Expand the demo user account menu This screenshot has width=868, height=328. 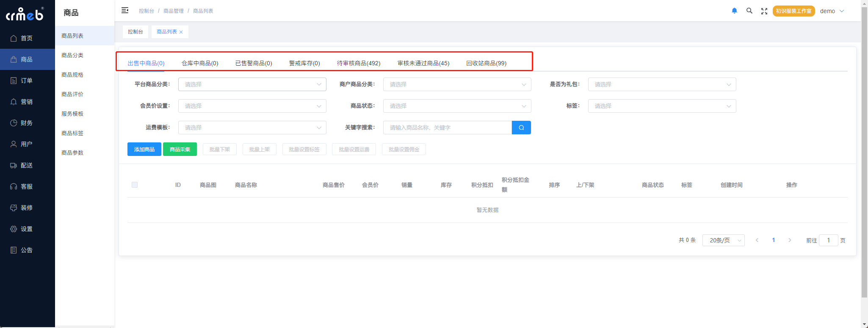[x=832, y=11]
